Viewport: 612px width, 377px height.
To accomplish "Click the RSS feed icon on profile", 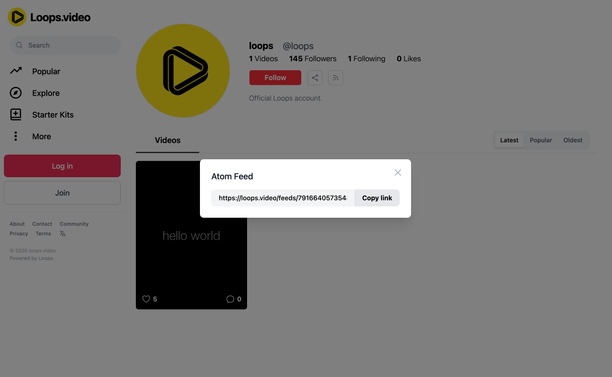I will pos(335,78).
